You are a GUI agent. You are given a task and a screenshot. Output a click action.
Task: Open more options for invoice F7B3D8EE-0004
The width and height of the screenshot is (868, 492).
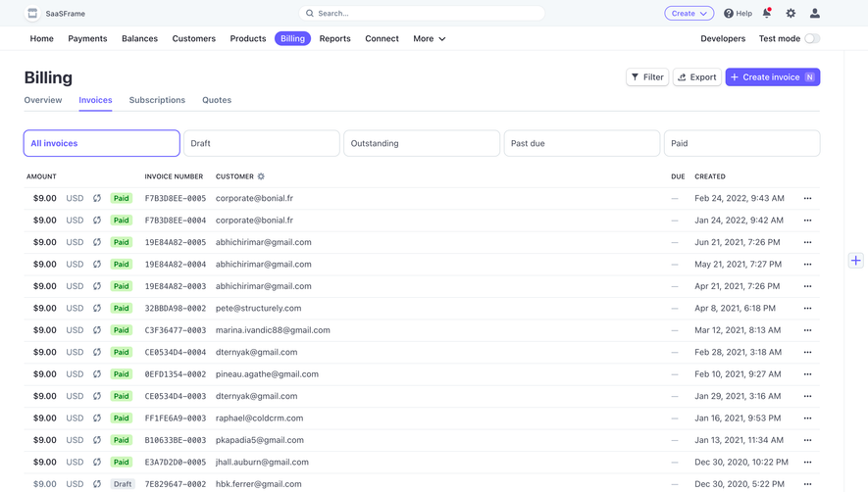[x=807, y=221]
